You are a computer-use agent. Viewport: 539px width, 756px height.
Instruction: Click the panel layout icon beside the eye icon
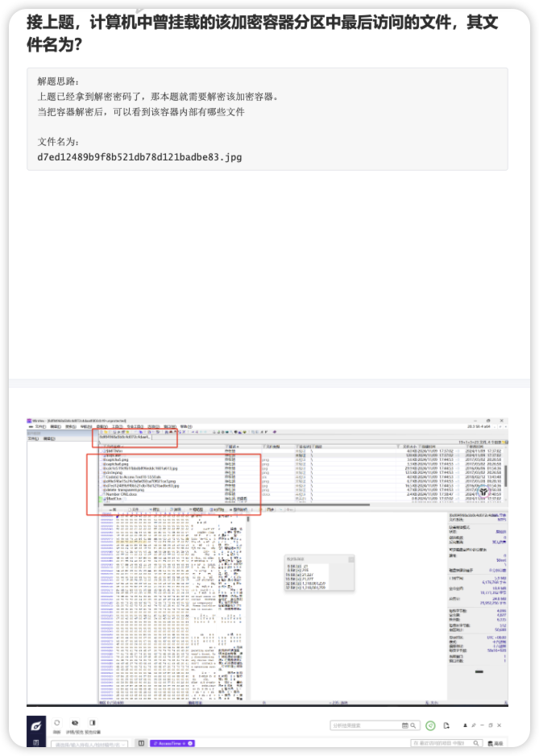click(92, 723)
